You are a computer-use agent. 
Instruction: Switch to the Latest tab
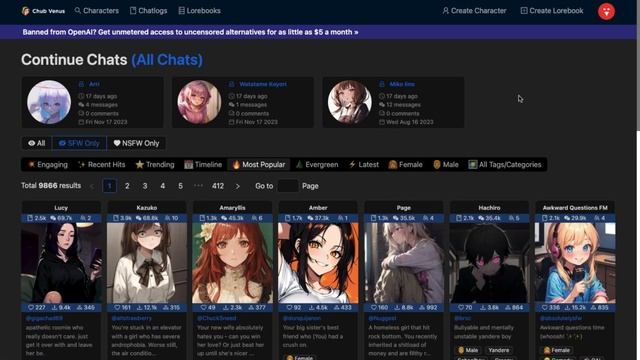tap(364, 164)
